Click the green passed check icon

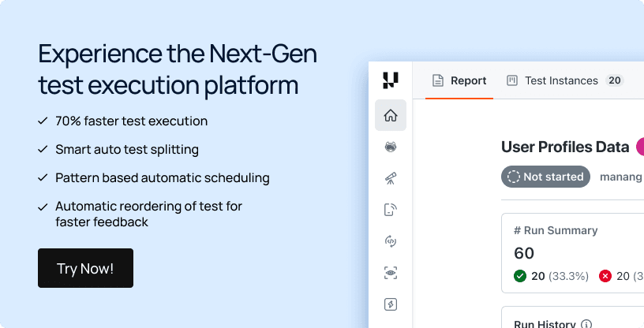pos(520,276)
